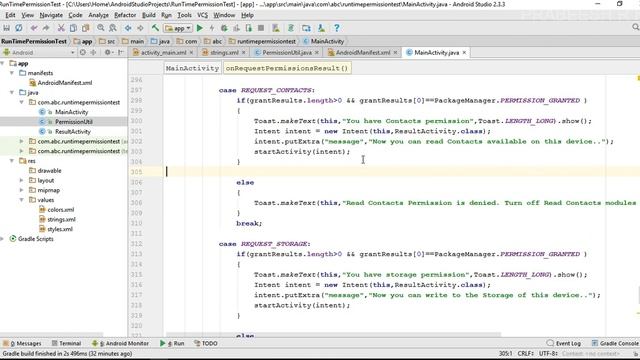The width and height of the screenshot is (640, 360).
Task: Expand the mipmap folder node
Action: click(22, 190)
